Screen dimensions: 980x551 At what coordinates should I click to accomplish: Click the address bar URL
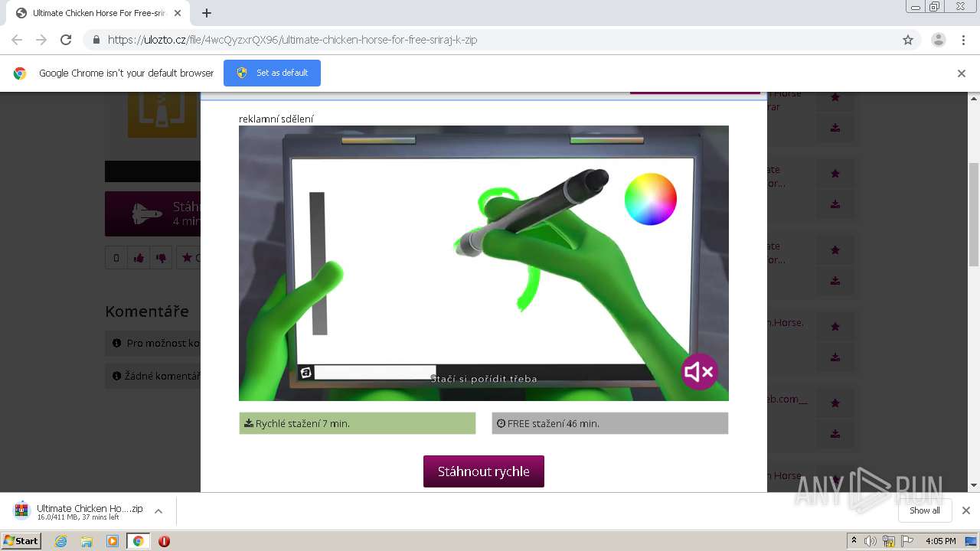click(292, 40)
